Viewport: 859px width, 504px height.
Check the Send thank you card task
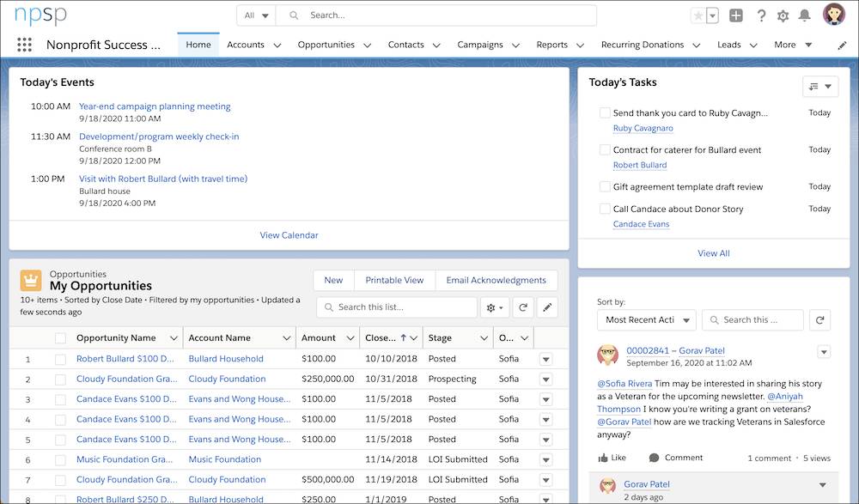coord(605,112)
